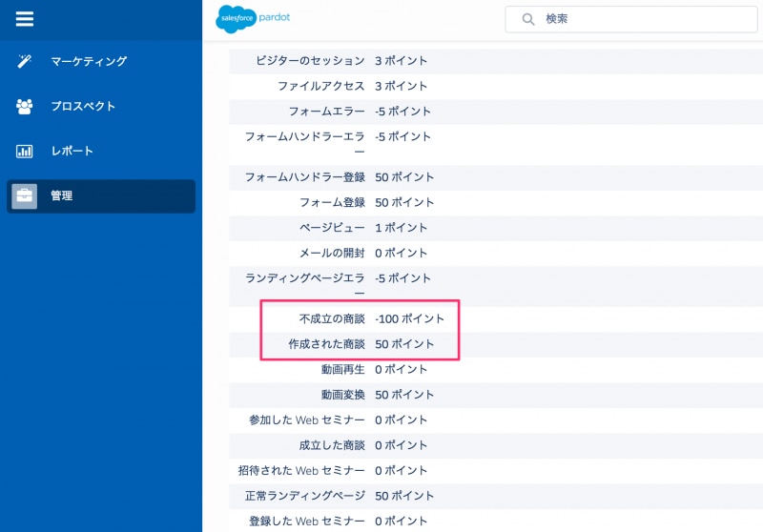
Task: Click the 1 ポイント page view value
Action: 401,228
